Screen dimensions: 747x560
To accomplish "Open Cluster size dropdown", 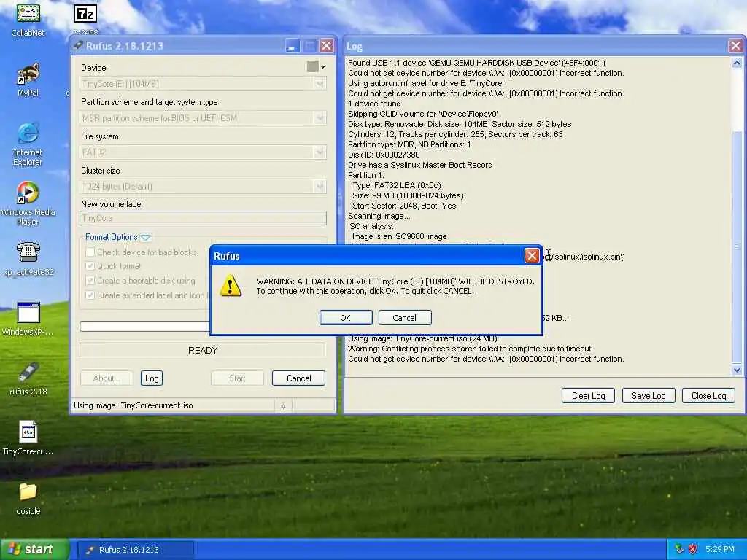I will [203, 187].
